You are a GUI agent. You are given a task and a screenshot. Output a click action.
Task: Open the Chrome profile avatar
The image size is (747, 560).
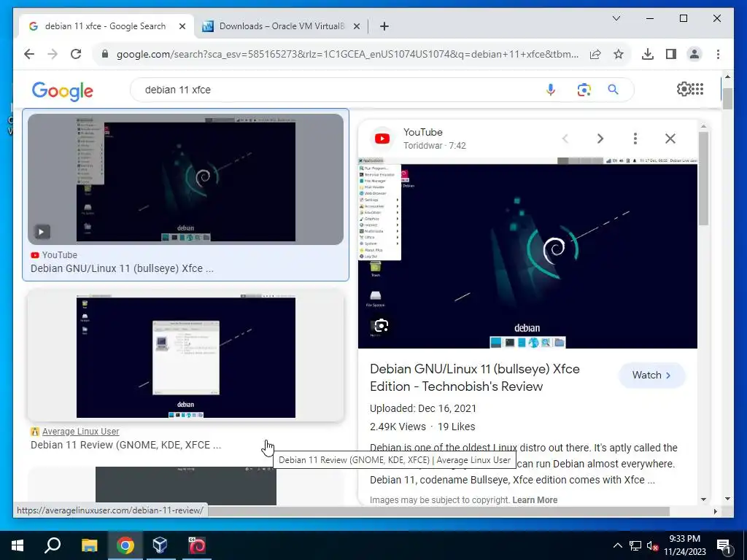click(694, 54)
